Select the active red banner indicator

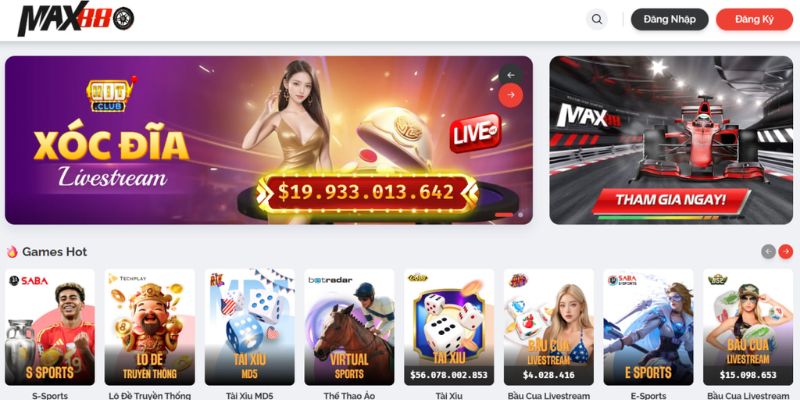504,215
